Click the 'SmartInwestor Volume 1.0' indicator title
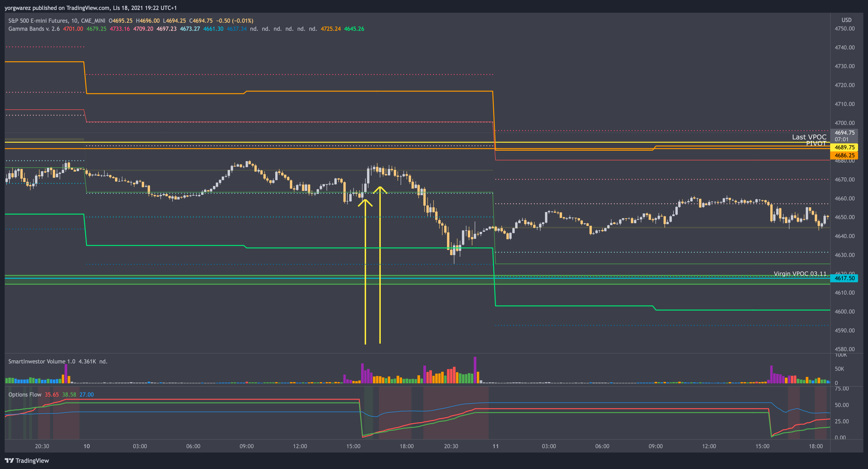Image resolution: width=868 pixels, height=469 pixels. click(x=42, y=362)
